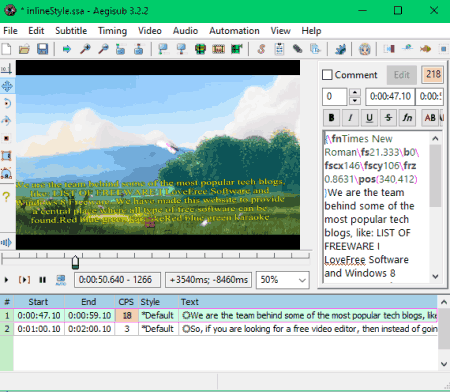Click the italic I button

click(x=350, y=118)
